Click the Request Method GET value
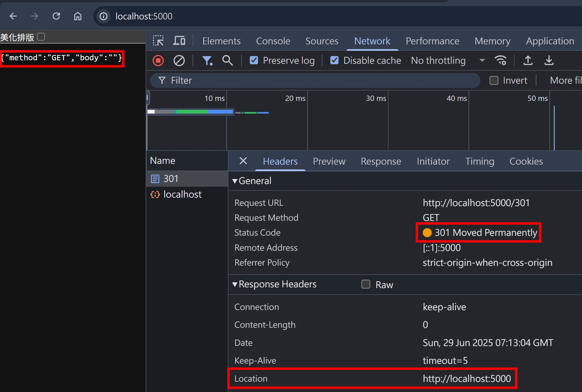Viewport: 582px width, 392px height. pyautogui.click(x=431, y=218)
